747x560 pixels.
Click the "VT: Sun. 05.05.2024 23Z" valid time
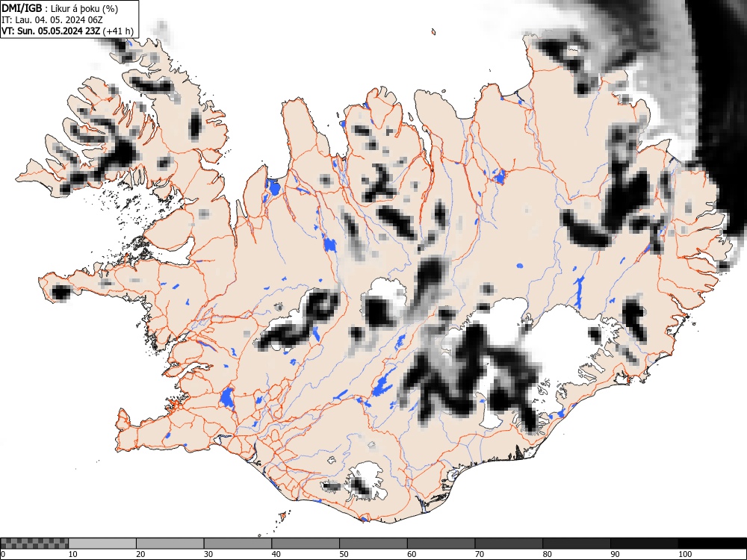click(x=51, y=31)
